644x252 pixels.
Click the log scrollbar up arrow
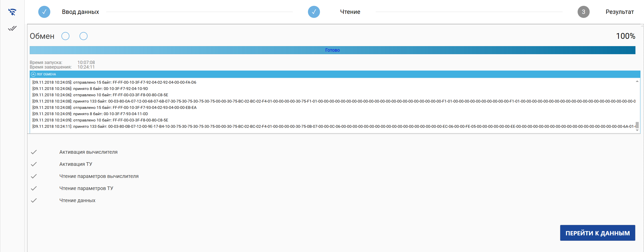637,81
